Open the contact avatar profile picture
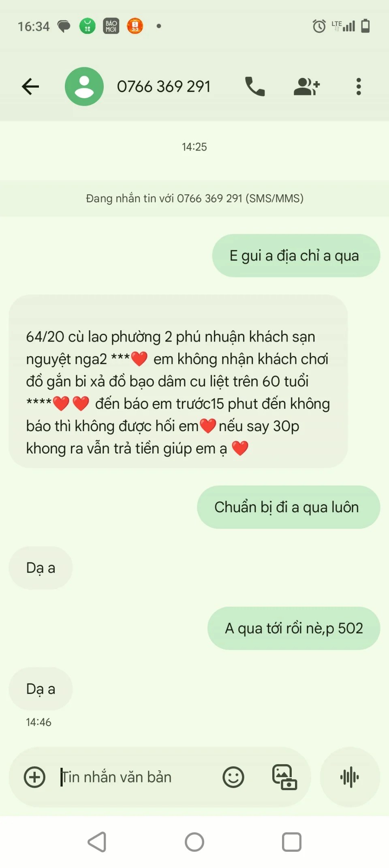Screen dimensions: 389x868 (x=84, y=86)
